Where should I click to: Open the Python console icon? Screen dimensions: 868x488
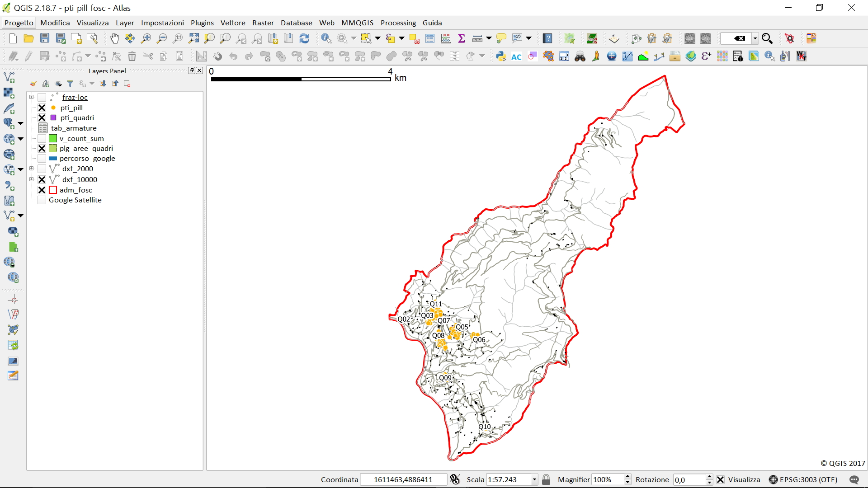pyautogui.click(x=500, y=56)
